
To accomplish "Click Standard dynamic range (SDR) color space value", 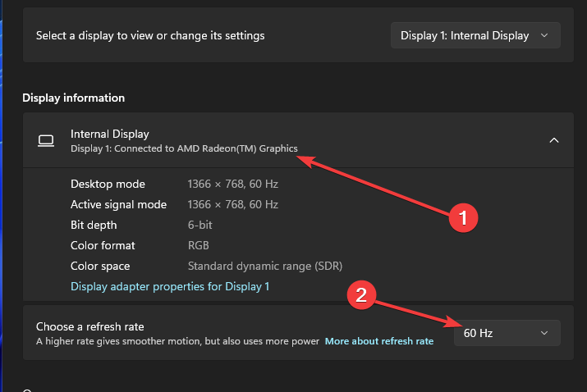I will point(264,266).
